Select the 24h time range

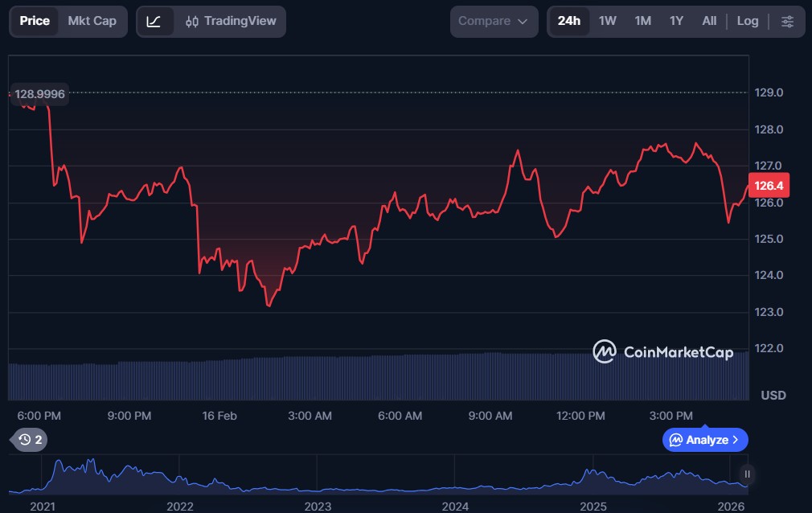coord(568,22)
